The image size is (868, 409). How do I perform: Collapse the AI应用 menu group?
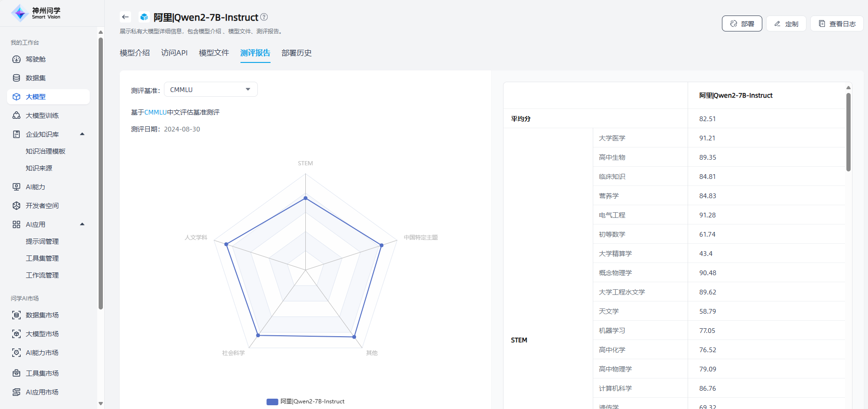[82, 224]
